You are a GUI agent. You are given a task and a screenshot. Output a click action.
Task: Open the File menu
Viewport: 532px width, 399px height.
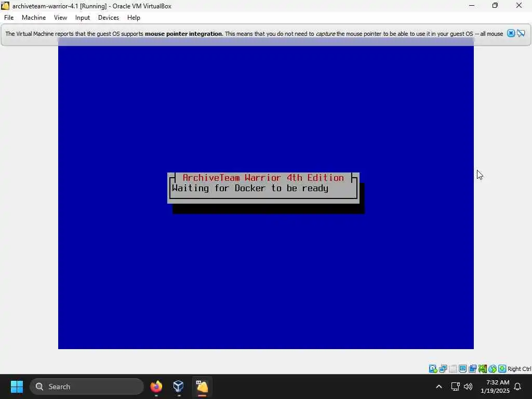point(9,18)
